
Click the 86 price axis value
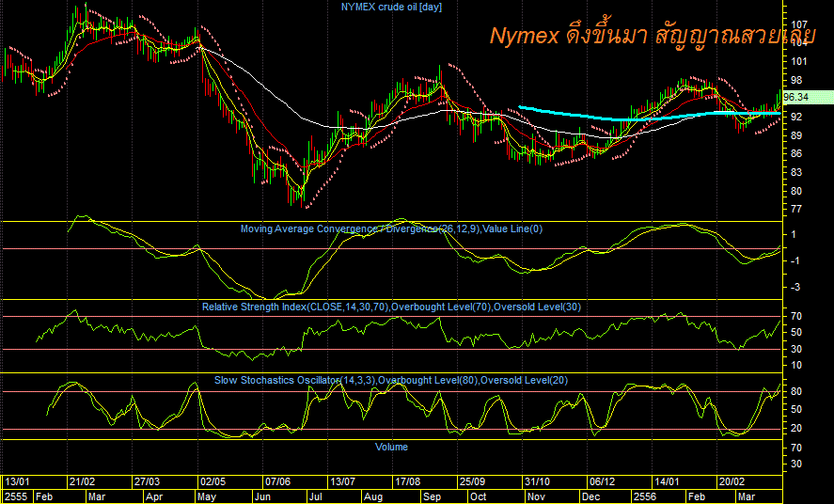pyautogui.click(x=796, y=153)
